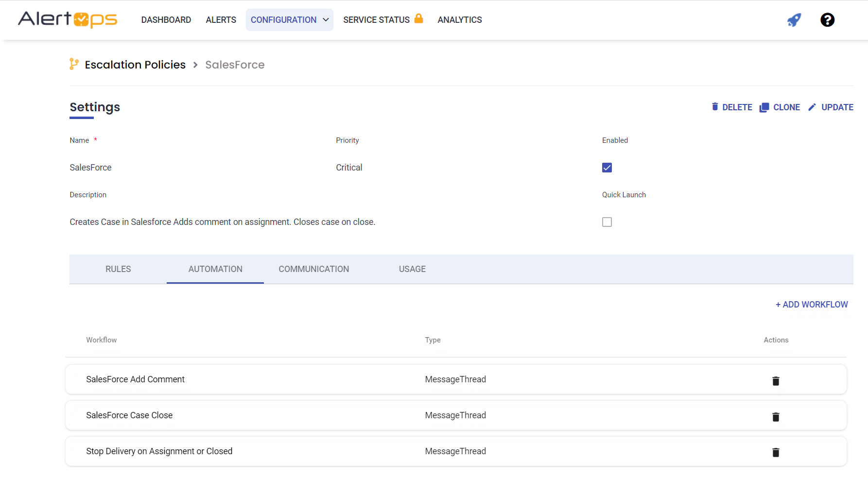Click the AlertOps logo

coord(68,19)
